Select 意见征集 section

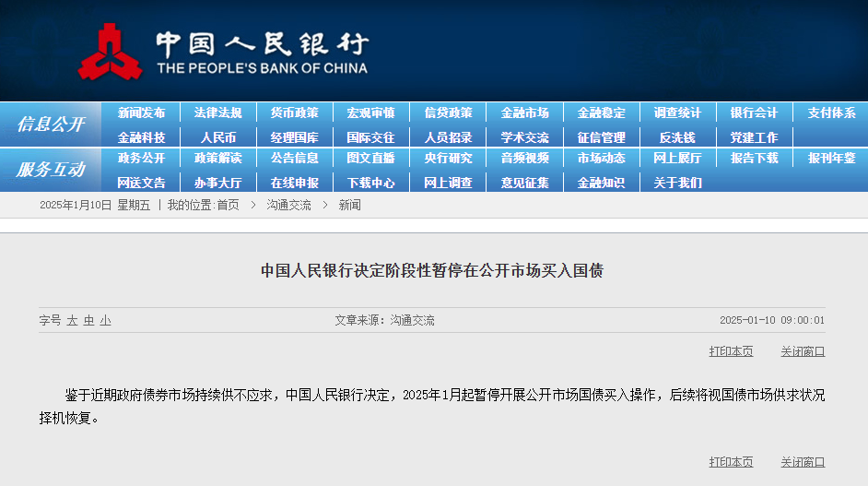(525, 183)
